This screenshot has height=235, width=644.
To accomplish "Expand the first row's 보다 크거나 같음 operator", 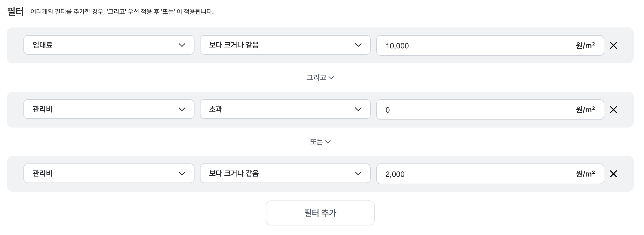I will coord(285,45).
